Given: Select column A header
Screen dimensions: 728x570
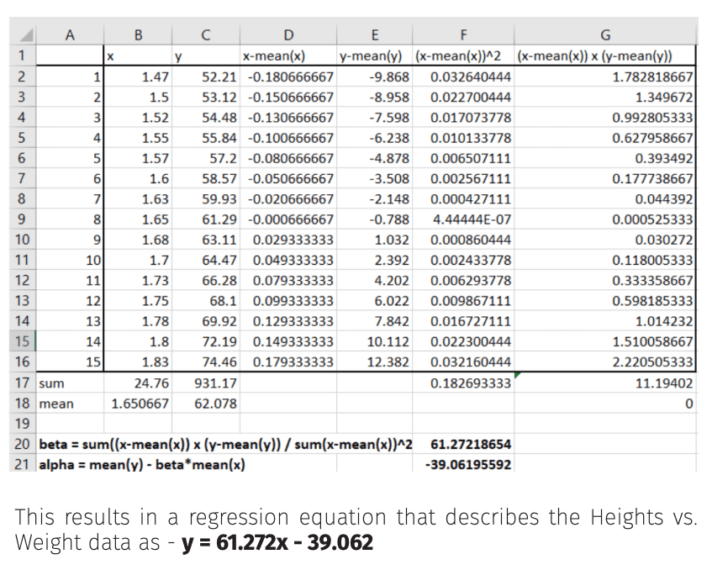Looking at the screenshot, I should pyautogui.click(x=70, y=34).
